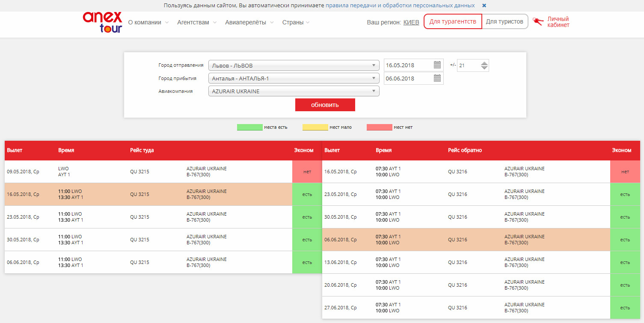Select outbound flight row dated 06.06.2018
644x323 pixels.
tap(163, 262)
